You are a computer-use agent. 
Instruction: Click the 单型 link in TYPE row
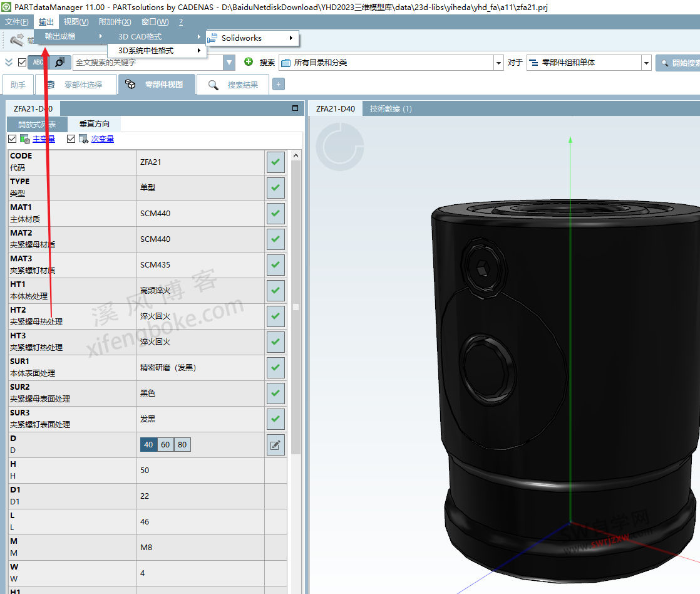[148, 187]
